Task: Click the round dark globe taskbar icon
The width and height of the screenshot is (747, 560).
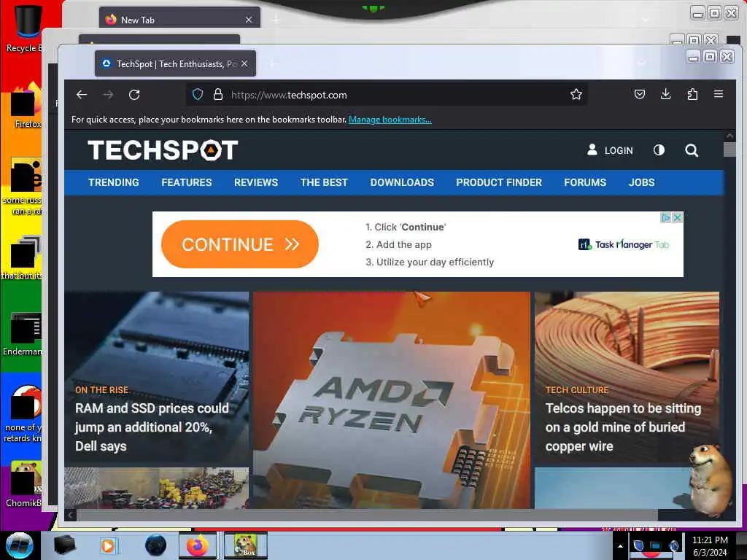Action: pos(155,545)
